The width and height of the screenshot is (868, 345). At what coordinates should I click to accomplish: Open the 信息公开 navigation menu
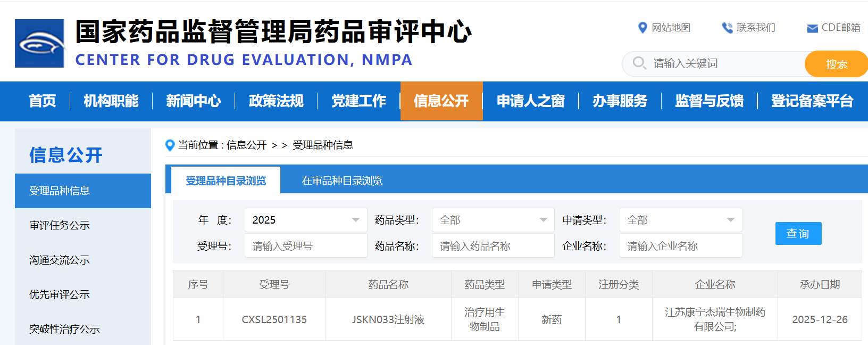coord(441,101)
